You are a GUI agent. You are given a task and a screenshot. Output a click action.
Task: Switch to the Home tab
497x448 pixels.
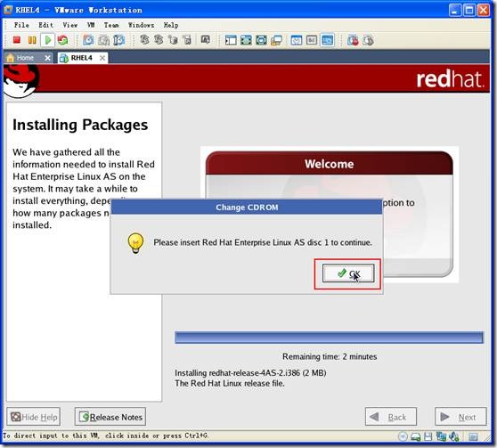click(x=24, y=58)
